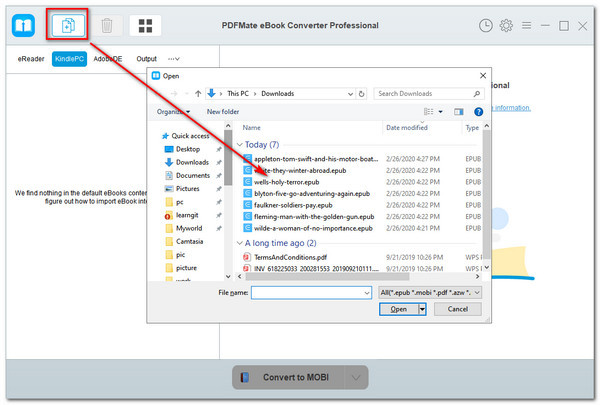The height and width of the screenshot is (405, 600).
Task: Click the Open button
Action: click(399, 309)
